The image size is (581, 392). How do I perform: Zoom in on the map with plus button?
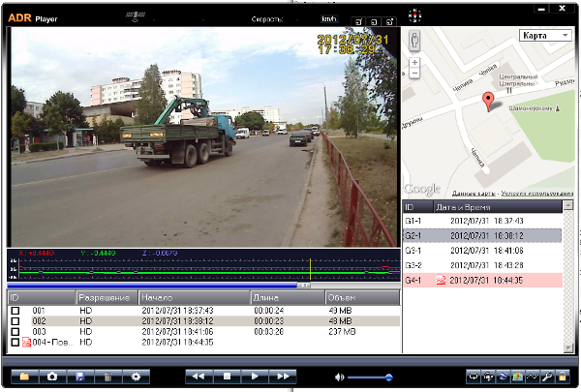click(x=414, y=63)
